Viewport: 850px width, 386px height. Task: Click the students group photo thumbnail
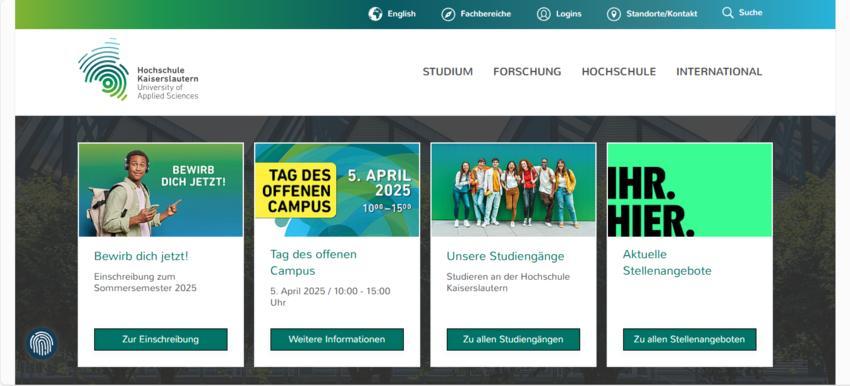pyautogui.click(x=513, y=190)
